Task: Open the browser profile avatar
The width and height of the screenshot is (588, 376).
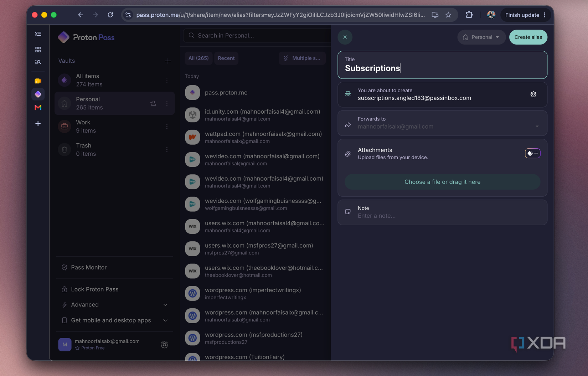Action: tap(491, 15)
